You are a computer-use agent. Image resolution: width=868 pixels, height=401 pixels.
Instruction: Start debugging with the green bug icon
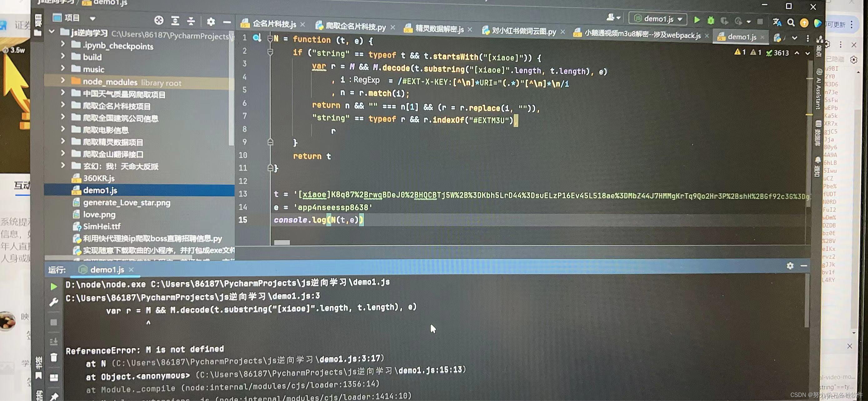click(711, 21)
